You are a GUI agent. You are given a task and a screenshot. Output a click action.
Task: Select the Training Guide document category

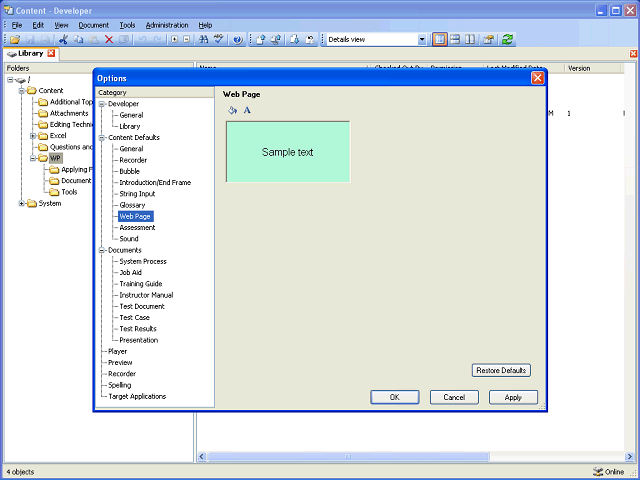[x=141, y=284]
